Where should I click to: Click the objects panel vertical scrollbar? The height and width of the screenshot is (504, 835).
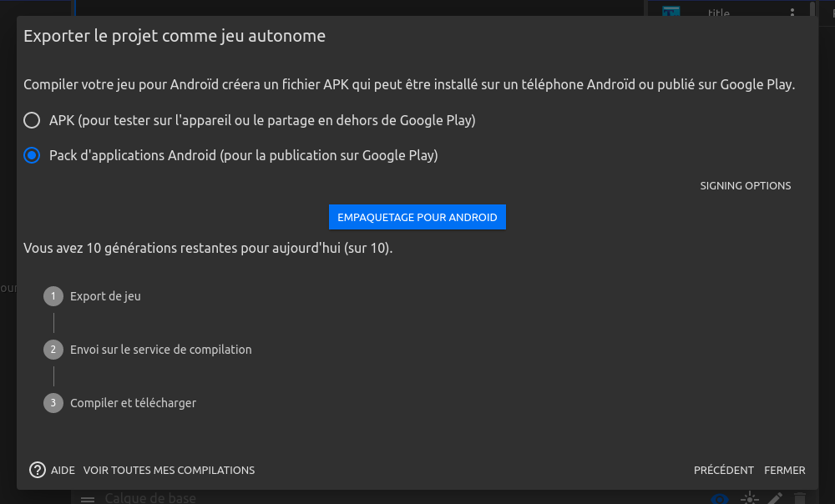[814, 8]
